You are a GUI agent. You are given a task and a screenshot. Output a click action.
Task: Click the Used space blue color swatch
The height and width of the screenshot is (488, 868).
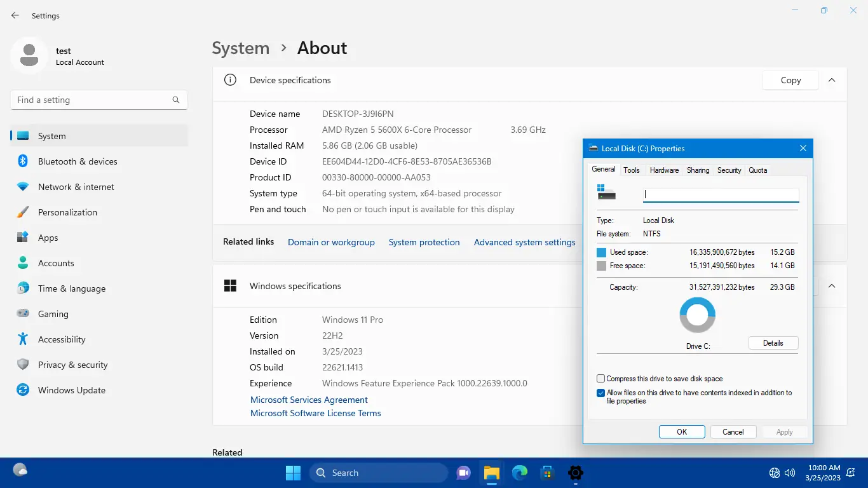[602, 252]
